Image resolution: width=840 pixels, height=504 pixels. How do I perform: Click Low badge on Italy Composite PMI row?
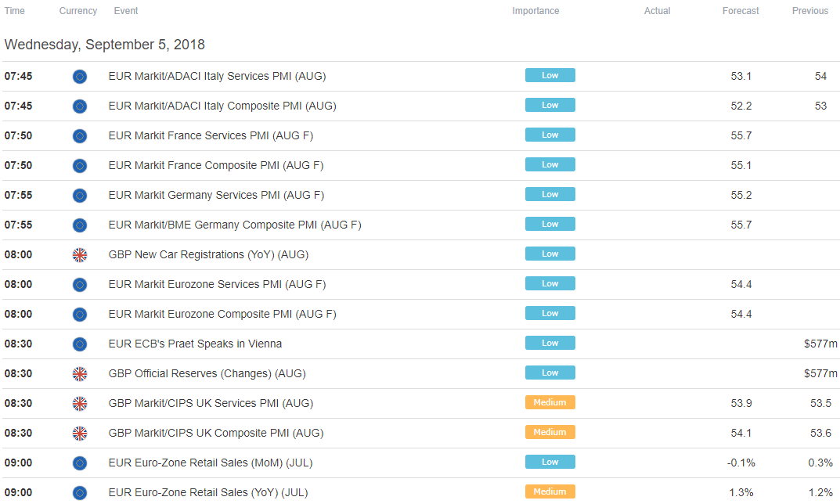pos(550,105)
